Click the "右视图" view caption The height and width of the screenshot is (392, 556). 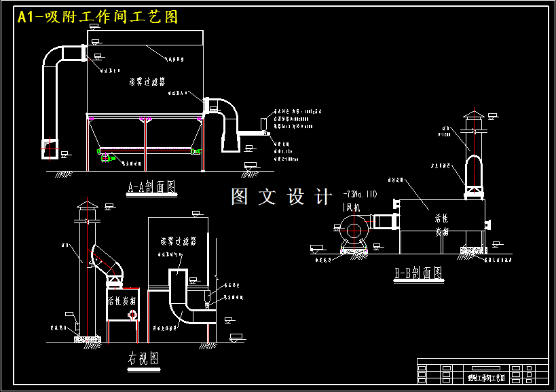pyautogui.click(x=143, y=358)
